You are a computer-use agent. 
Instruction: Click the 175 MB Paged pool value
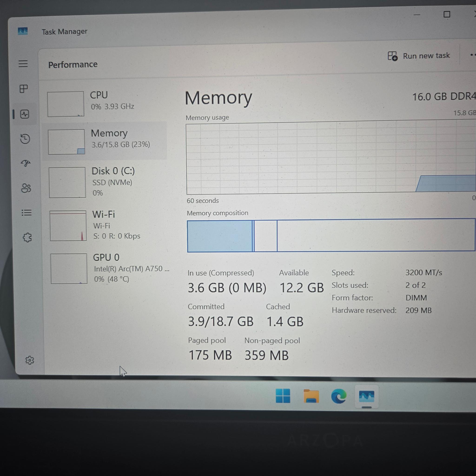tap(210, 355)
